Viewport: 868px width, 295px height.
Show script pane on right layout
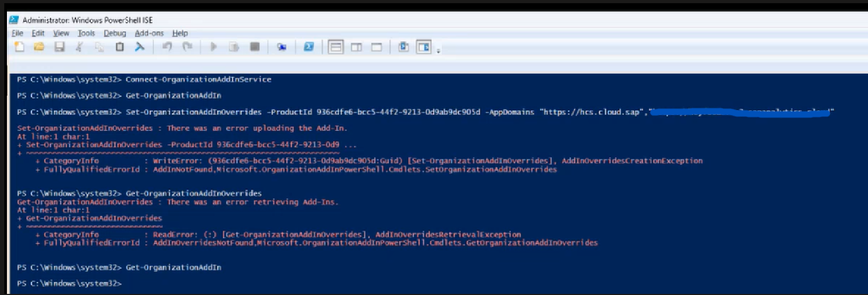[x=356, y=47]
